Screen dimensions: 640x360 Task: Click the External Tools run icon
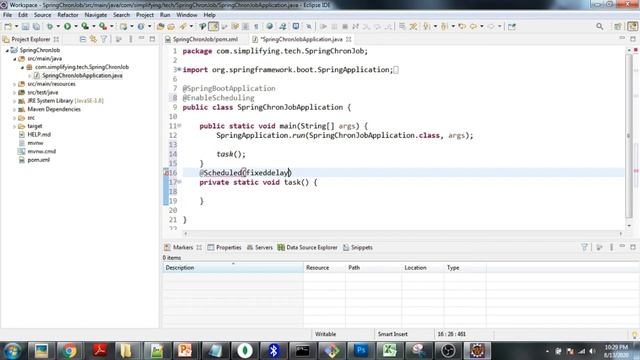[103, 27]
